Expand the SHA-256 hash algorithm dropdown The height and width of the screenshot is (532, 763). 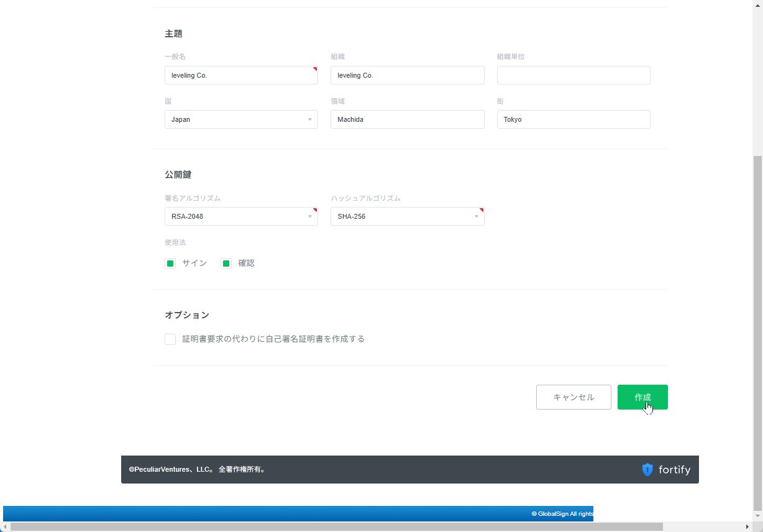[x=407, y=216]
